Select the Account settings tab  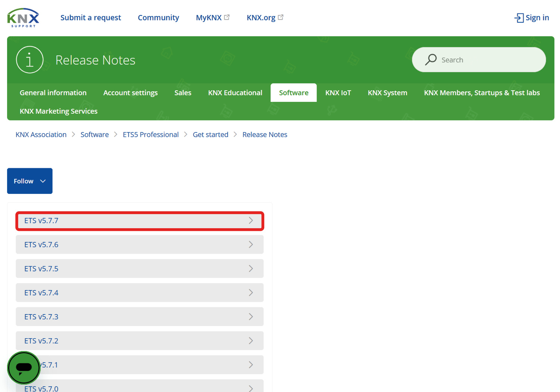pos(130,93)
